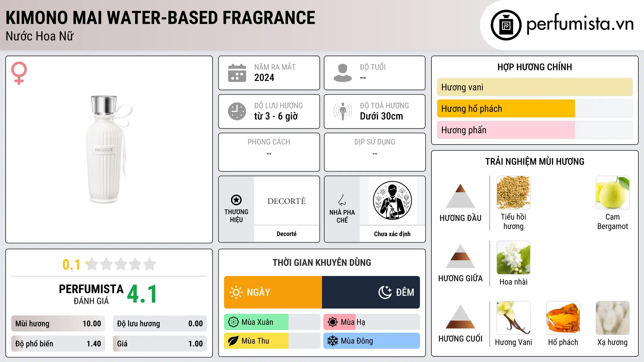Click the Thời gian khuyên dùng heading
Viewport: 644px width, 362px height.
322,263
